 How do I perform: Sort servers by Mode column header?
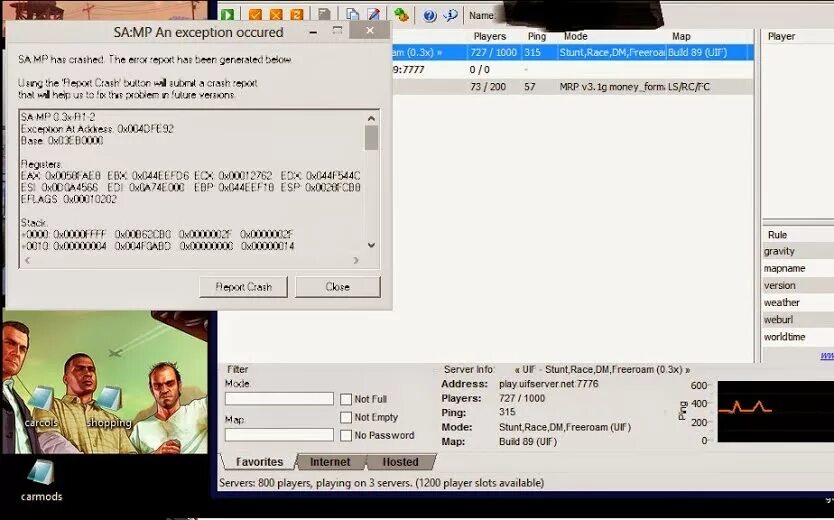pyautogui.click(x=576, y=36)
